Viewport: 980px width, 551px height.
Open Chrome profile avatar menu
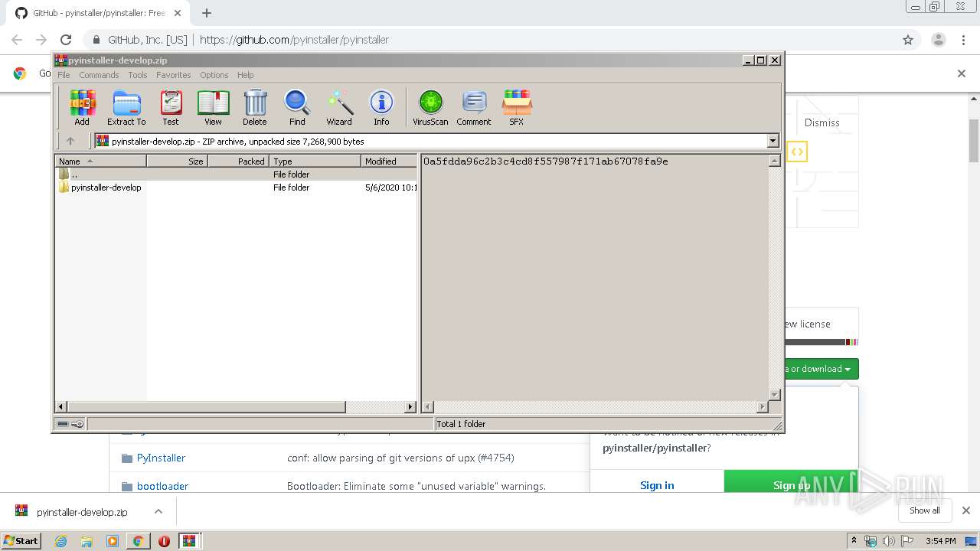(x=938, y=40)
